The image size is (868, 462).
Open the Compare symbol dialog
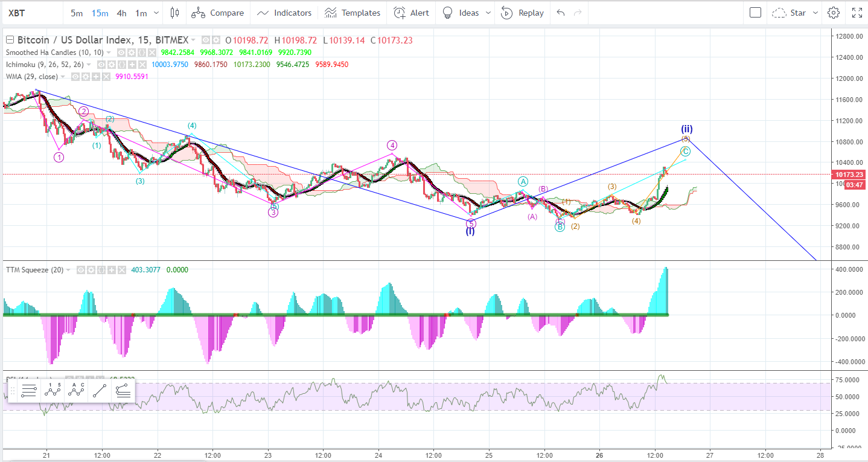click(x=219, y=13)
